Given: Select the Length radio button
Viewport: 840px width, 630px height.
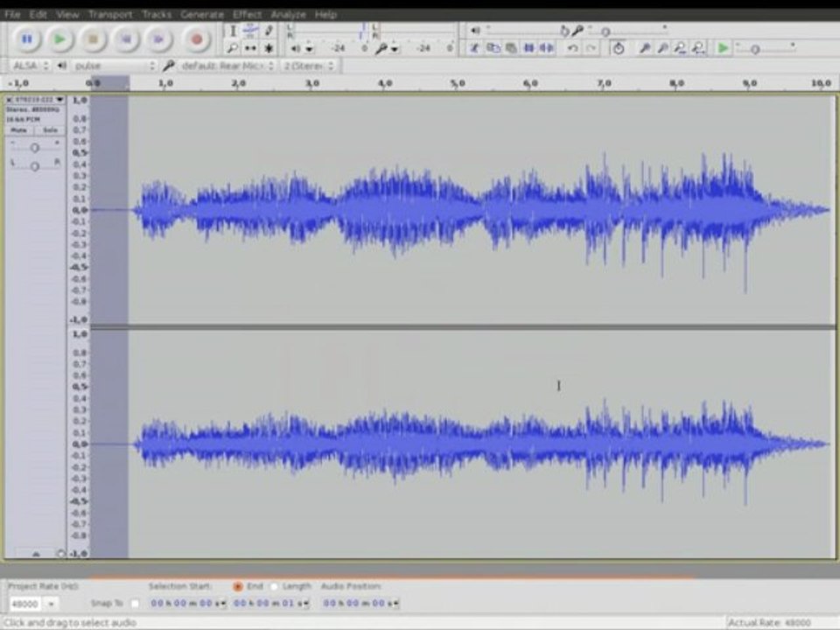Looking at the screenshot, I should tap(274, 586).
